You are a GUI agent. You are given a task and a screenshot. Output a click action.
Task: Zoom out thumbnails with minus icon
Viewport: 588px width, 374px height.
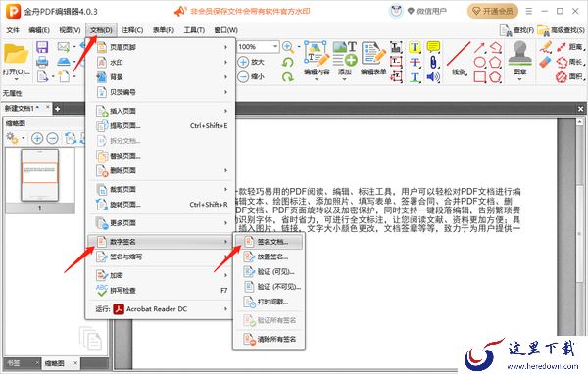tap(52, 138)
